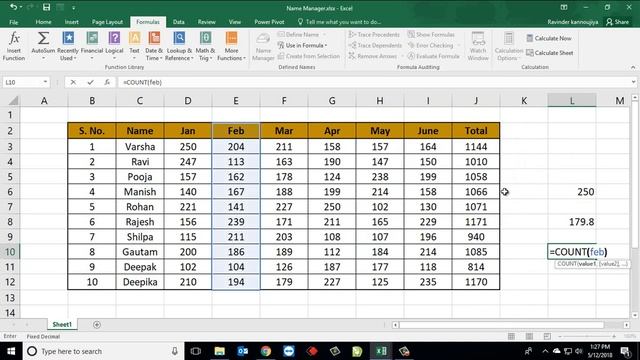Add a new sheet

[97, 325]
